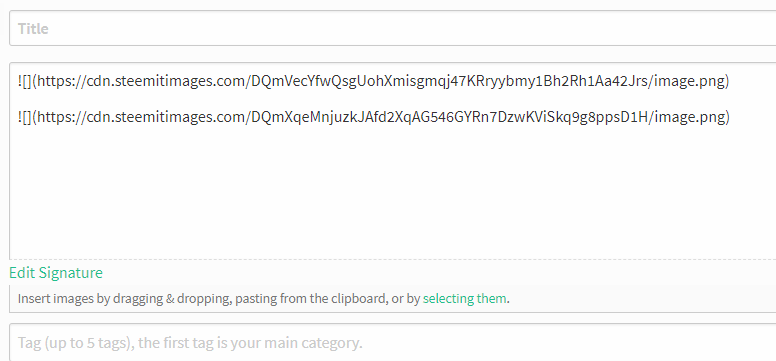Click the '![]' at start of second line

tap(25, 117)
